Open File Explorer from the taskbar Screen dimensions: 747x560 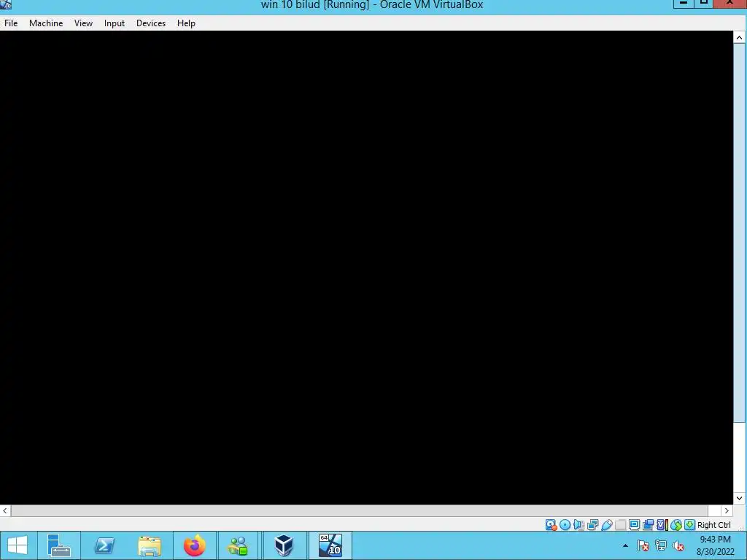(150, 545)
